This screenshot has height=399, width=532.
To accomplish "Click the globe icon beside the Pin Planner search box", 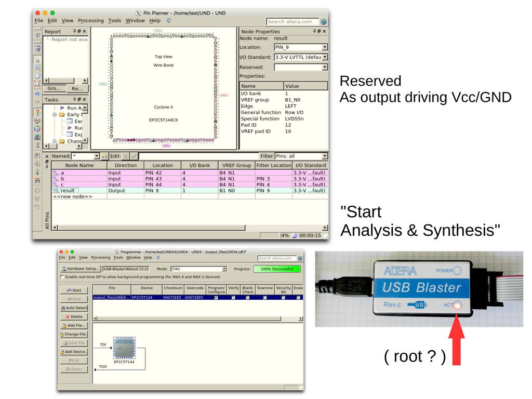I will click(324, 22).
